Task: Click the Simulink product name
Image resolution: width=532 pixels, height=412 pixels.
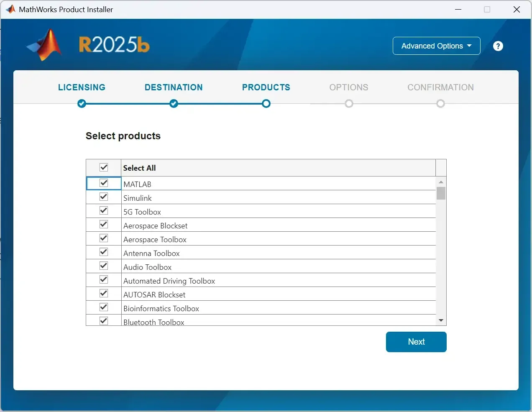Action: click(137, 198)
